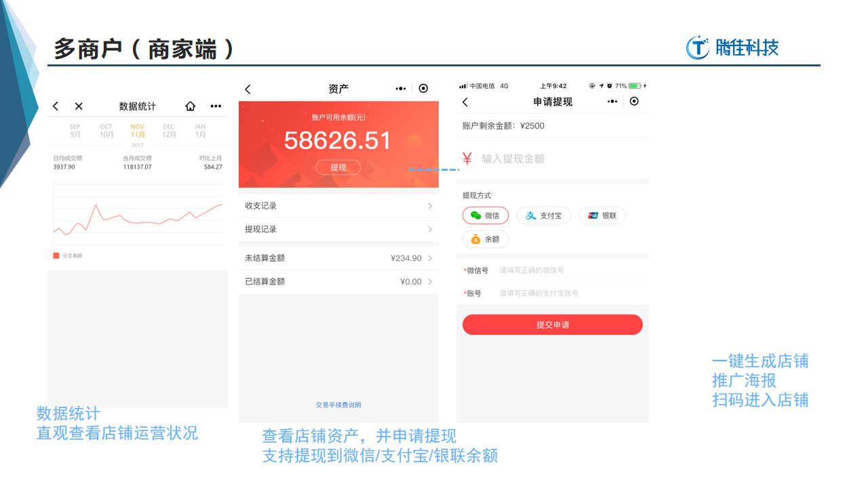
Task: Click the home icon in 数据统计 header
Action: [191, 106]
